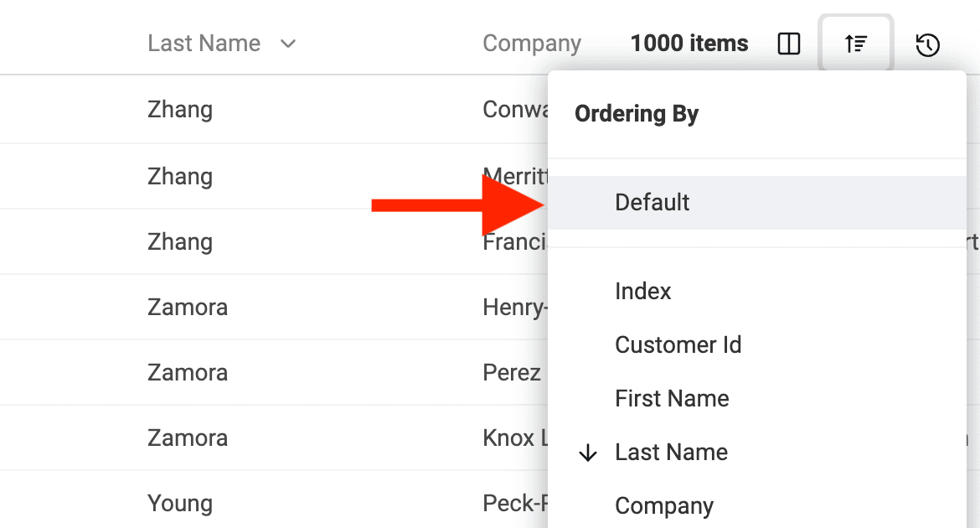Click the Company column header
The image size is (980, 528).
point(532,44)
